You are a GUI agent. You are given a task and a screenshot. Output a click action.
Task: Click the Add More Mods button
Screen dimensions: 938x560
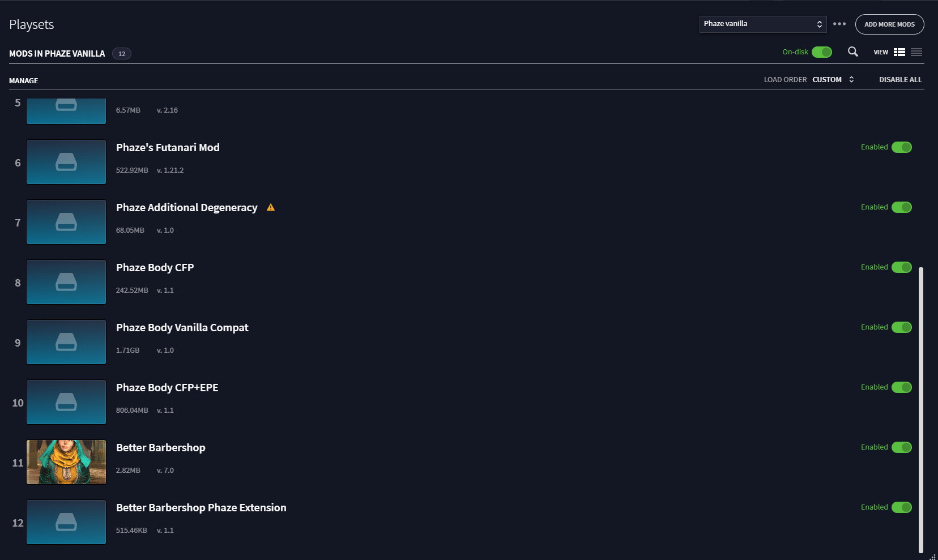tap(889, 24)
